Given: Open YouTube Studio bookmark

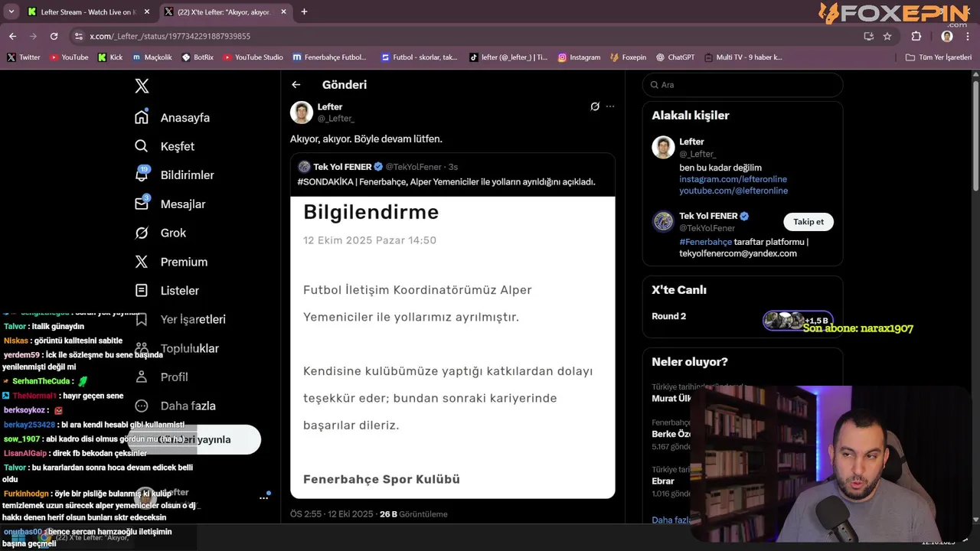Looking at the screenshot, I should click(x=253, y=57).
